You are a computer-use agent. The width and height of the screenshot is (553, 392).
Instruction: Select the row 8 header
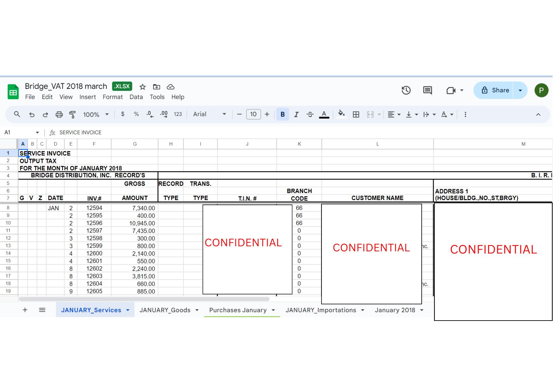pyautogui.click(x=8, y=208)
